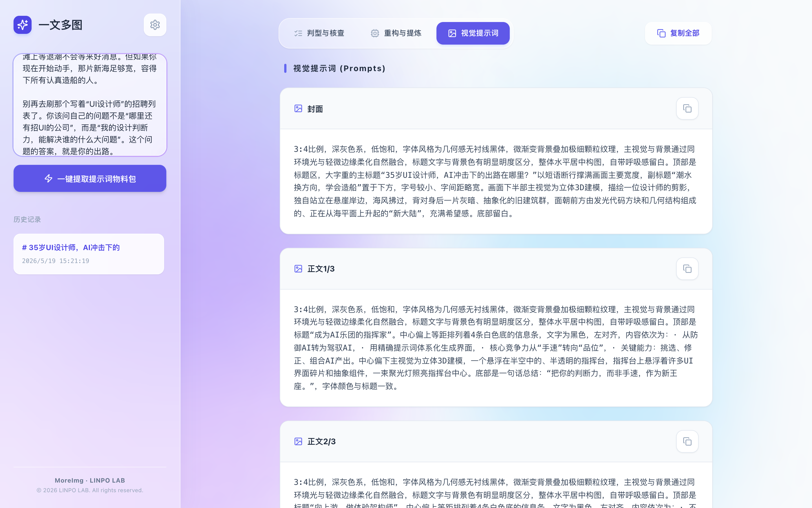Click the MoreImg · LINPO LAB footer text
812x508 pixels.
click(x=90, y=480)
